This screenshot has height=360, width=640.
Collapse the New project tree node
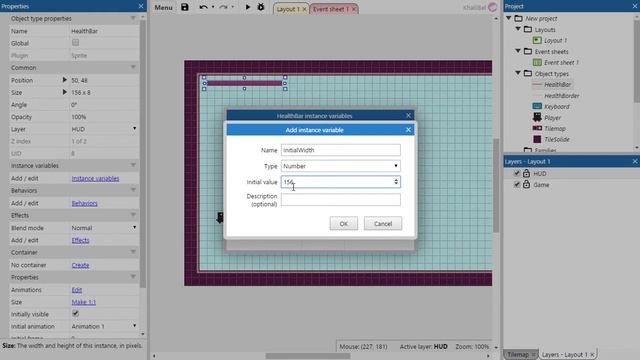pyautogui.click(x=509, y=18)
